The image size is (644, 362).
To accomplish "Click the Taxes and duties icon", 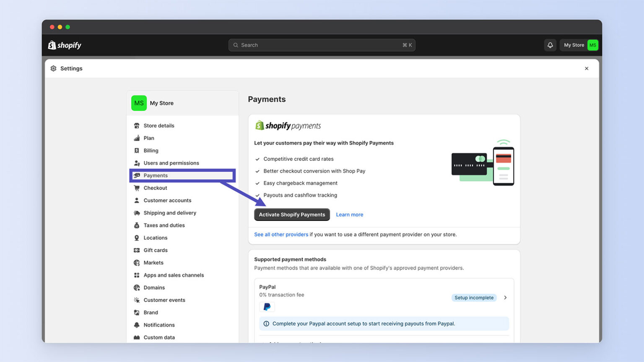I will click(x=137, y=225).
